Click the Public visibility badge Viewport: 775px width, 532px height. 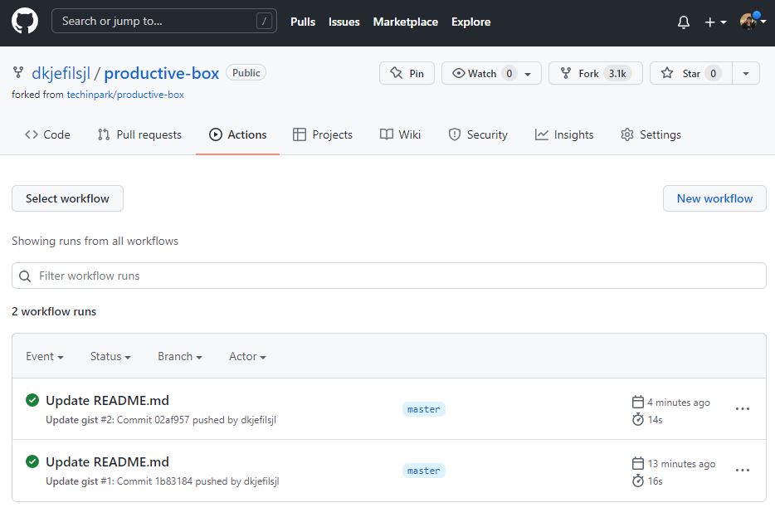246,73
